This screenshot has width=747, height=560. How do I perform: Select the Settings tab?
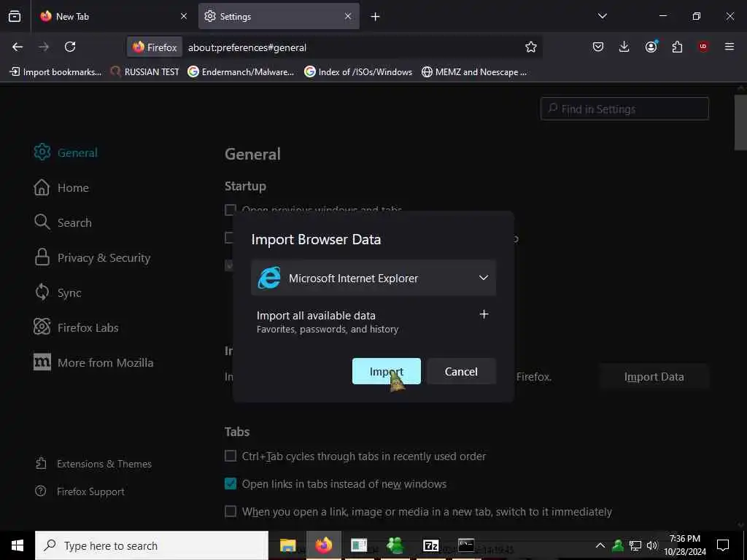[279, 16]
